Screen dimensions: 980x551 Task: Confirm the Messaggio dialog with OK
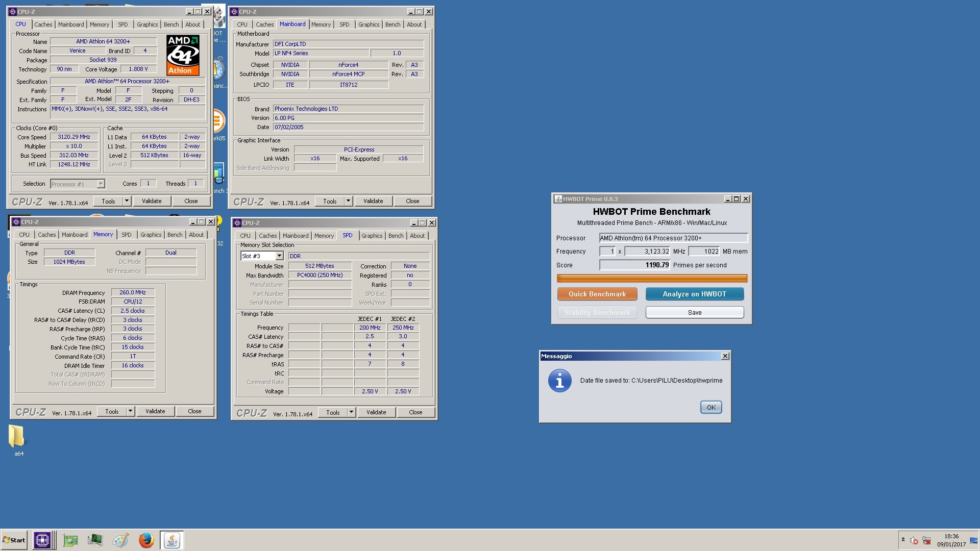711,407
